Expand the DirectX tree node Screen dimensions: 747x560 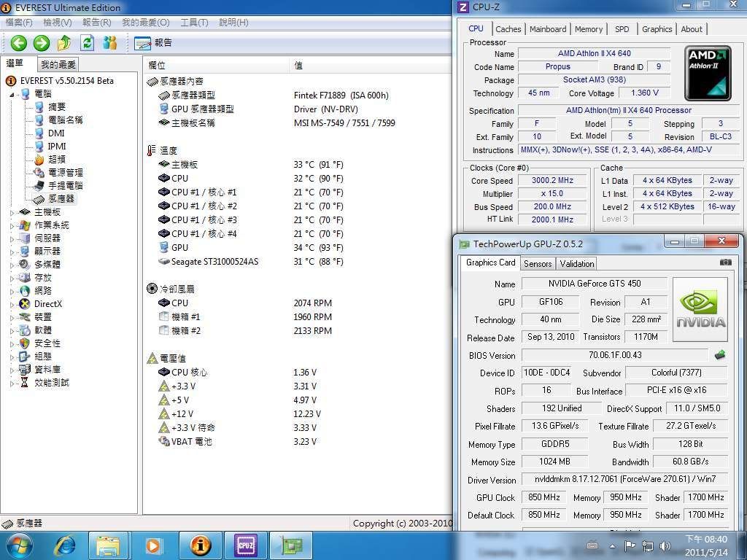12,304
